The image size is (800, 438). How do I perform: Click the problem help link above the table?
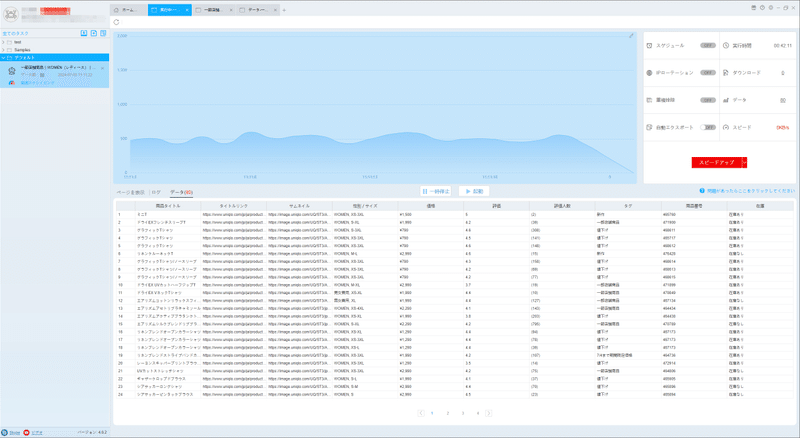(751, 190)
